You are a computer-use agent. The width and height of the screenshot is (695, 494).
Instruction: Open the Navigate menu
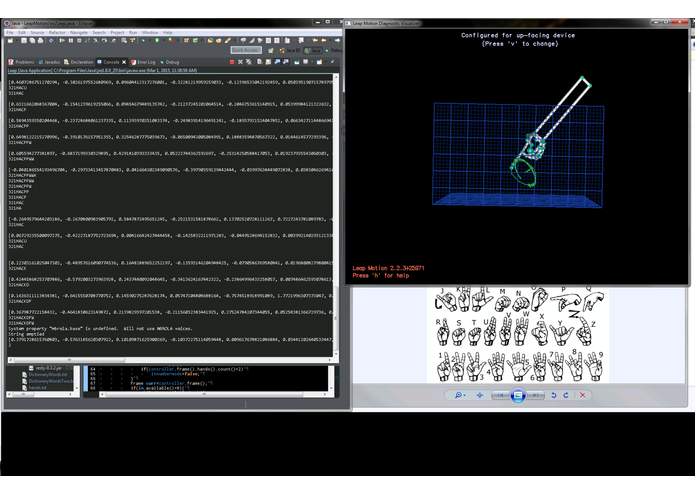click(x=79, y=32)
